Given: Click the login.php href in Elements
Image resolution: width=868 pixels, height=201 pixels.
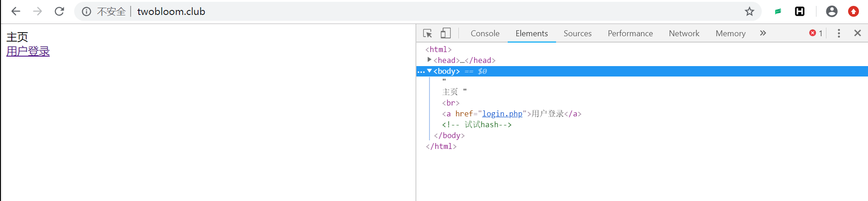Looking at the screenshot, I should pyautogui.click(x=502, y=114).
